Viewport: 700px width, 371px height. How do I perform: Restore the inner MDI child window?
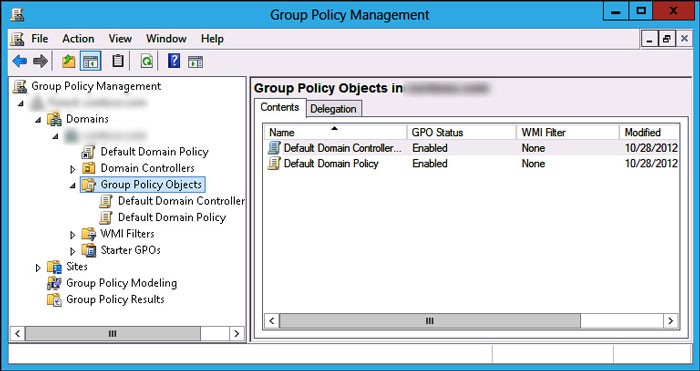(667, 39)
